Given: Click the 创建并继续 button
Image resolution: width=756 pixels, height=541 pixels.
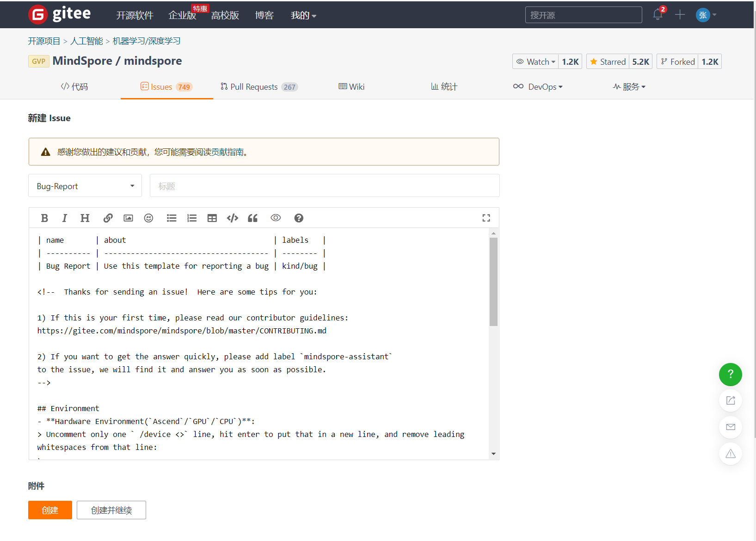Looking at the screenshot, I should pyautogui.click(x=111, y=510).
